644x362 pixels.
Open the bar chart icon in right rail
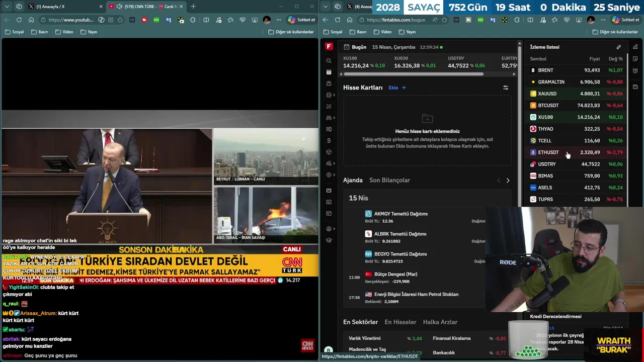[x=635, y=47]
